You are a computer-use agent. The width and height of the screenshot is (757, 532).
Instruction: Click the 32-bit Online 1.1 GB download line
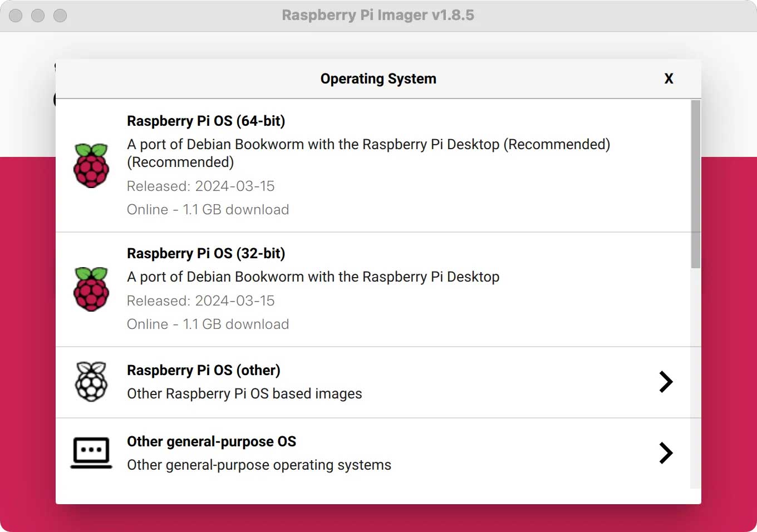pyautogui.click(x=208, y=324)
